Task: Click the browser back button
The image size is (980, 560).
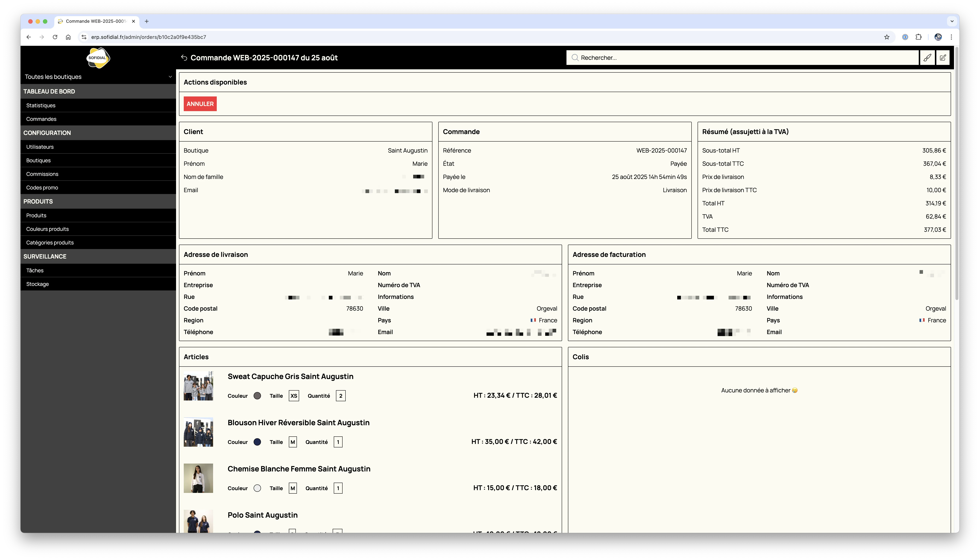Action: [x=28, y=37]
